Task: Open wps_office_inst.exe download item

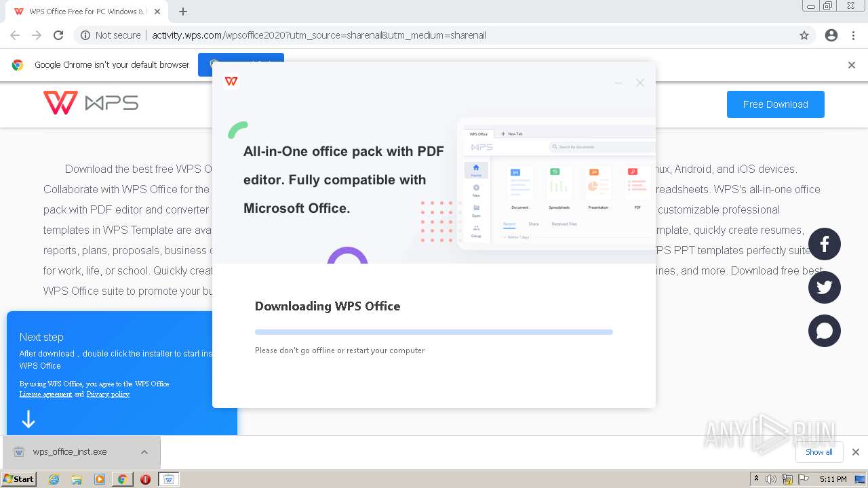Action: 70,452
